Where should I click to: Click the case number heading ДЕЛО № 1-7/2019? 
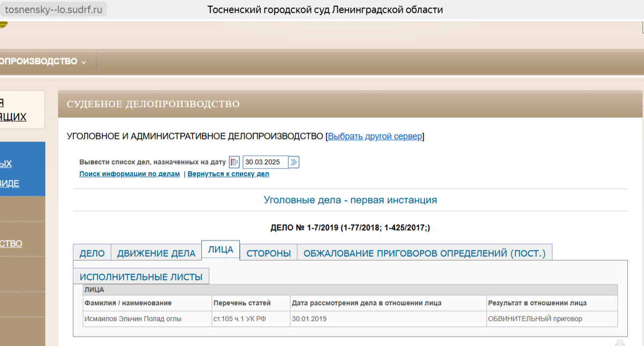[x=350, y=228]
